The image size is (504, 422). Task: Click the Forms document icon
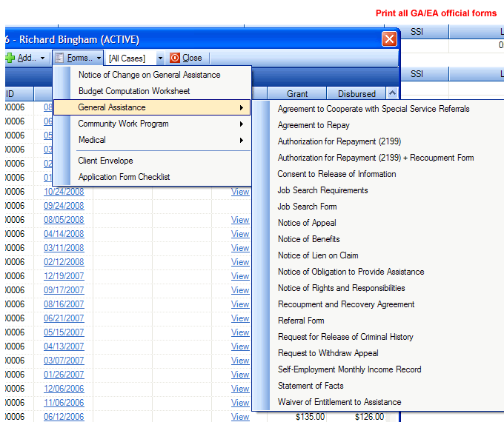(59, 58)
